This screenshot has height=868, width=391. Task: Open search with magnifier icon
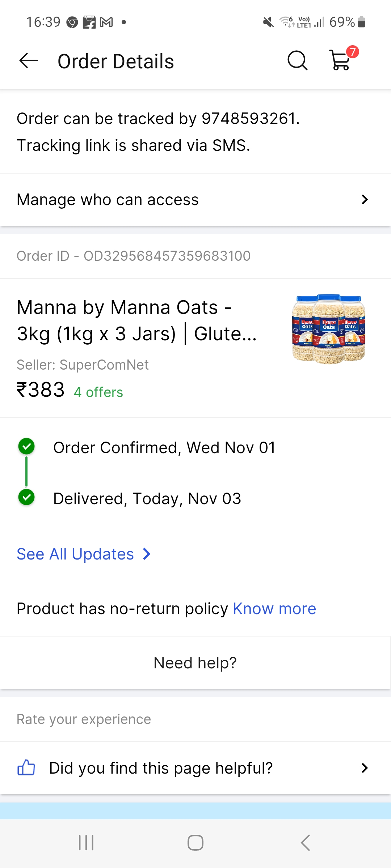297,61
